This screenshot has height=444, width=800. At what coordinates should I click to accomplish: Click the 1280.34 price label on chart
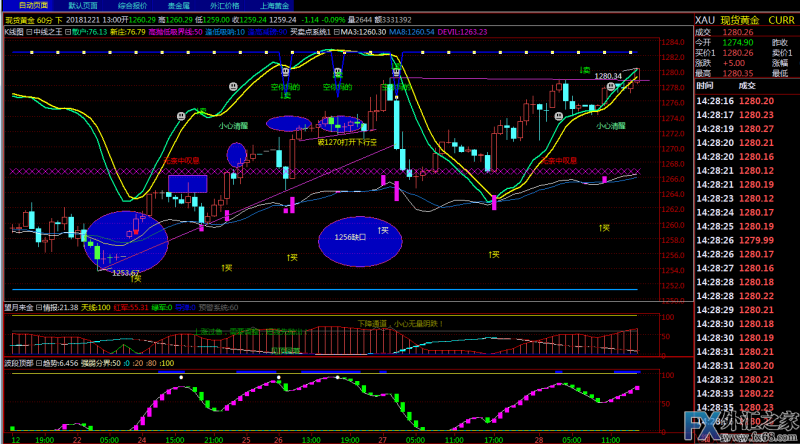point(608,76)
